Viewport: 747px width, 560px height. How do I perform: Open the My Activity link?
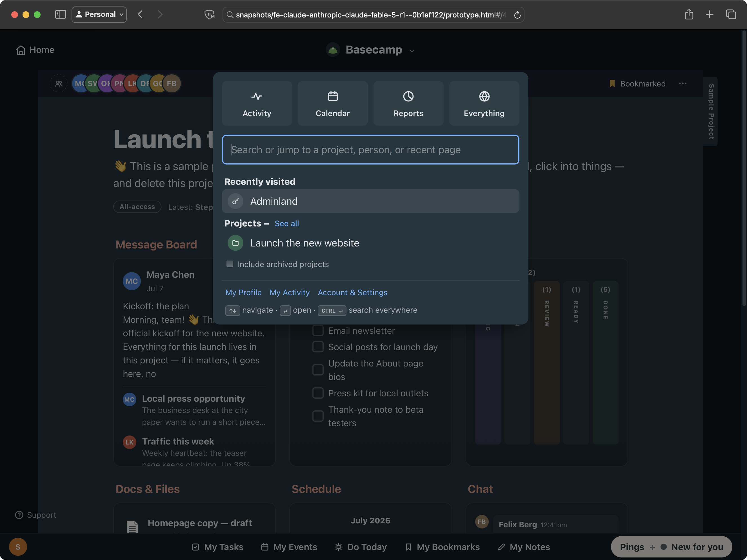click(x=289, y=292)
